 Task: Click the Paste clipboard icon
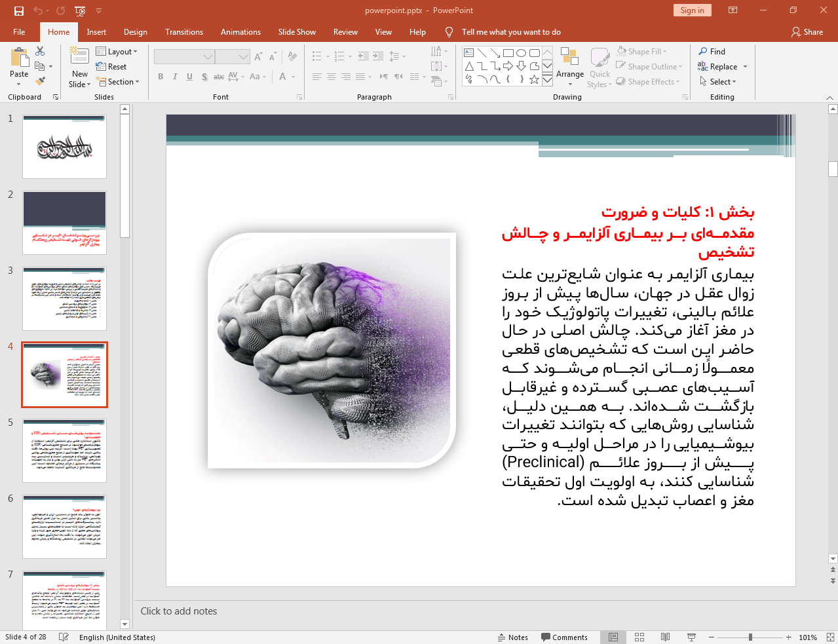tap(19, 60)
